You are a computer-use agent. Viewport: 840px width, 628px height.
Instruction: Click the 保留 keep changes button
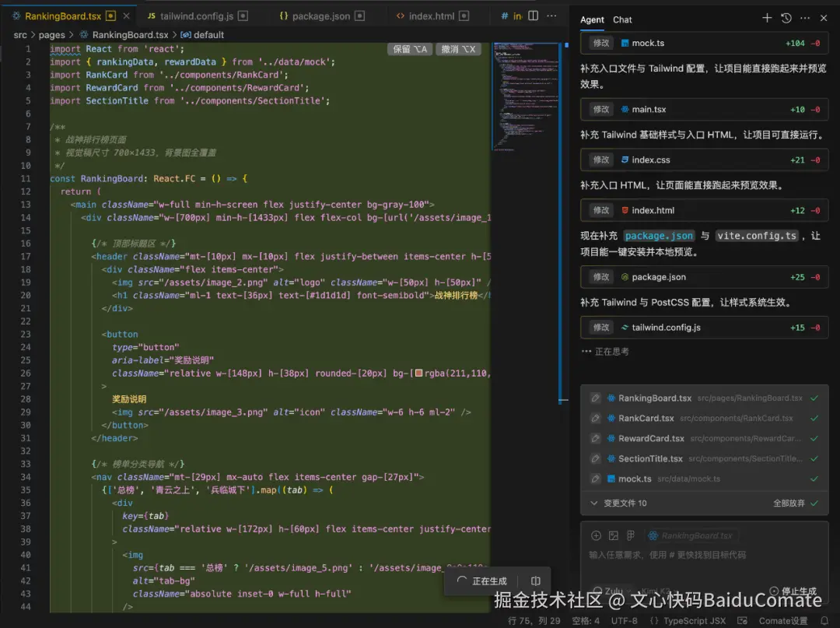point(410,49)
